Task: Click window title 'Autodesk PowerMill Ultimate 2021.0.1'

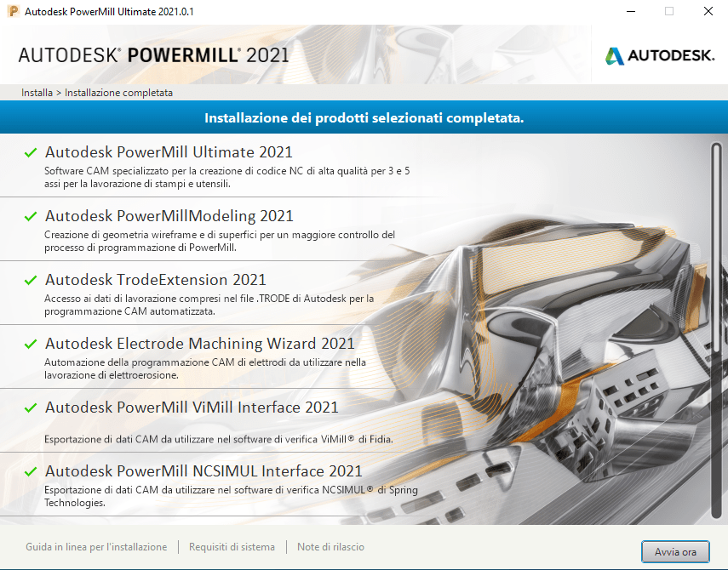Action: point(109,12)
